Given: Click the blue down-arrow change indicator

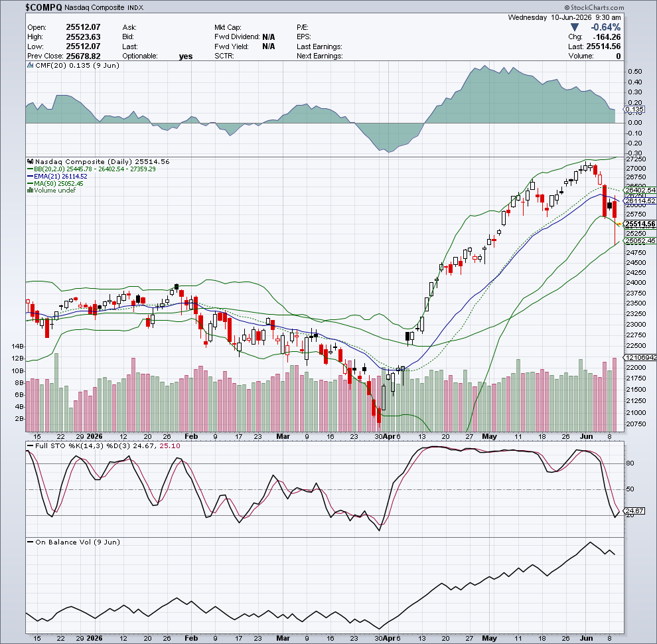Looking at the screenshot, I should [x=575, y=27].
